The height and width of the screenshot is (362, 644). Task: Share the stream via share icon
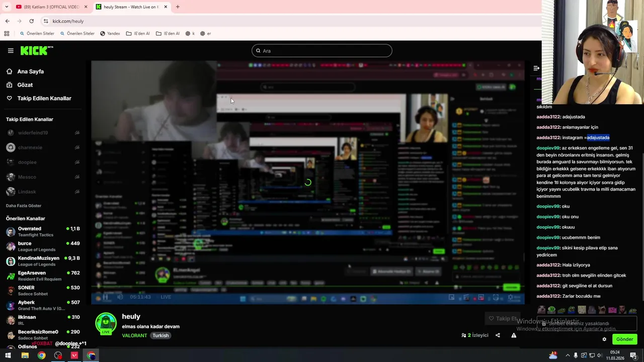[498, 335]
